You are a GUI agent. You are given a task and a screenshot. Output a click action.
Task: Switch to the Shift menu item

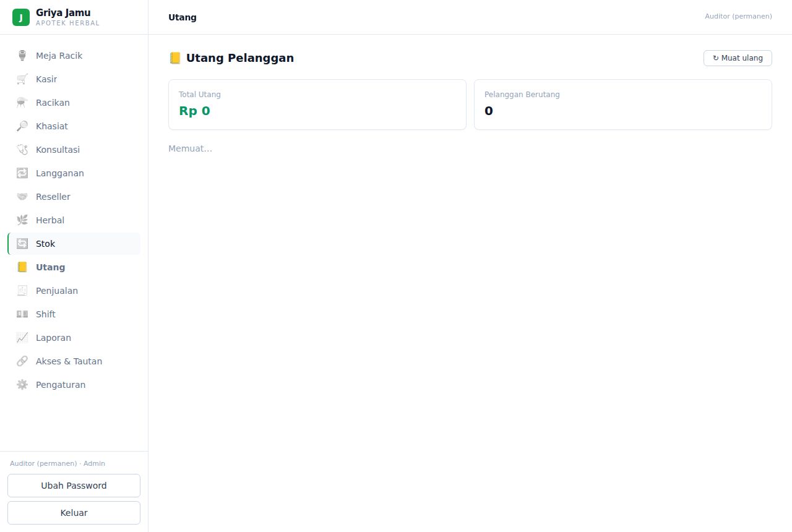[74, 314]
